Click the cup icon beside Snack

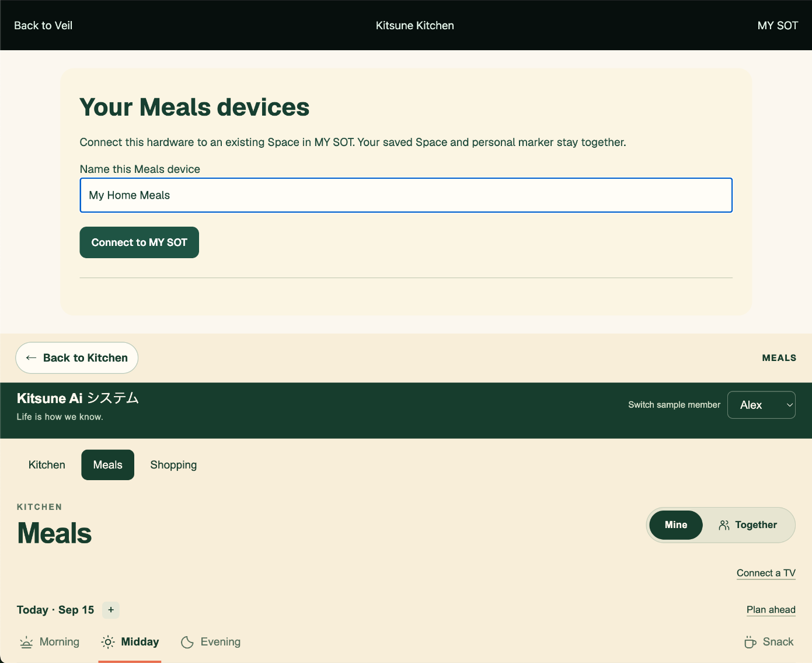750,643
